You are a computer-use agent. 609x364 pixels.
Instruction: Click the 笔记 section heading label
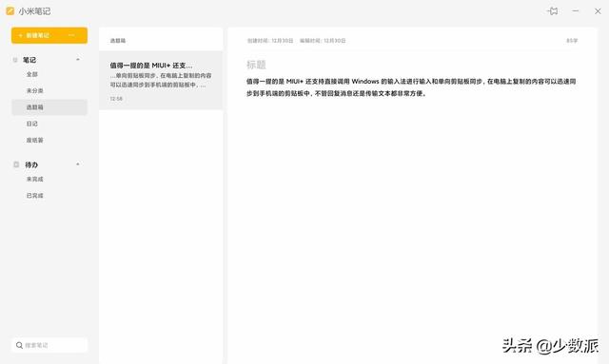[29, 60]
